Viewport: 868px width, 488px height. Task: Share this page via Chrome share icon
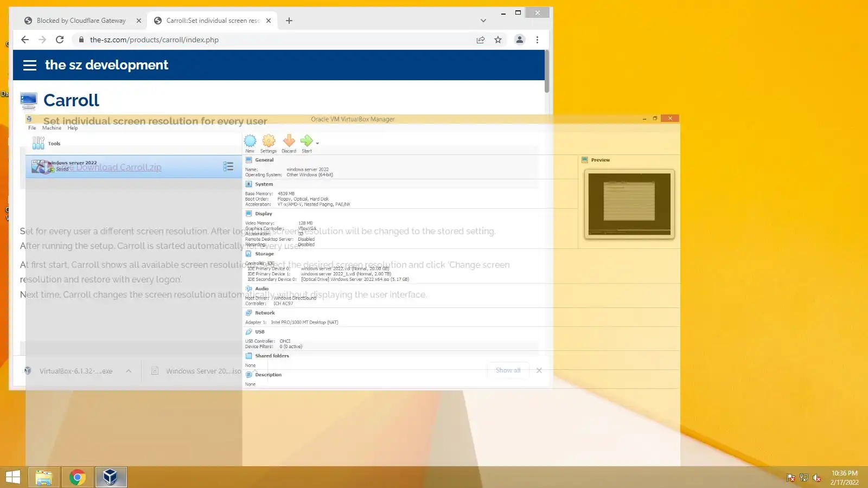[x=481, y=40]
